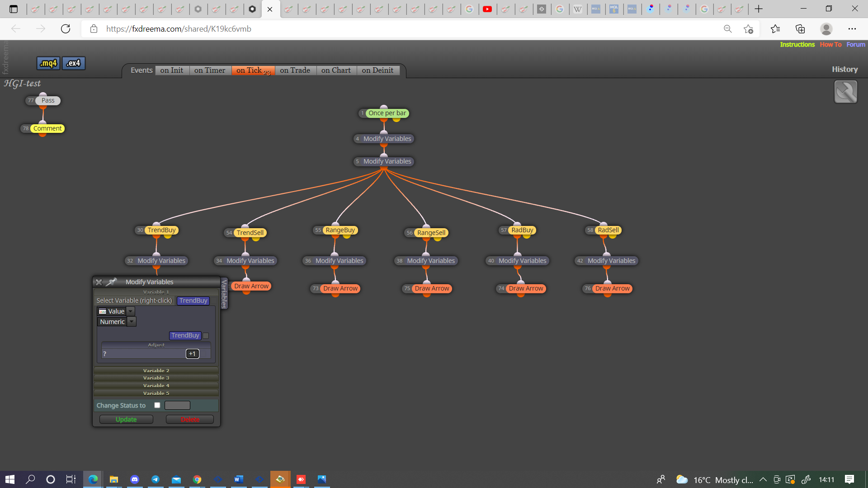This screenshot has width=868, height=488.
Task: Click the Change Status value box
Action: 177,405
